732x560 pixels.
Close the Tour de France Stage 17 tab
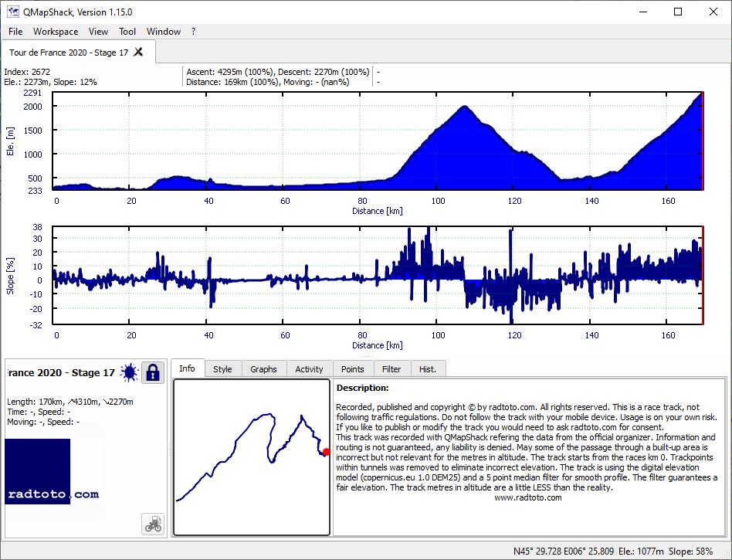coord(138,52)
